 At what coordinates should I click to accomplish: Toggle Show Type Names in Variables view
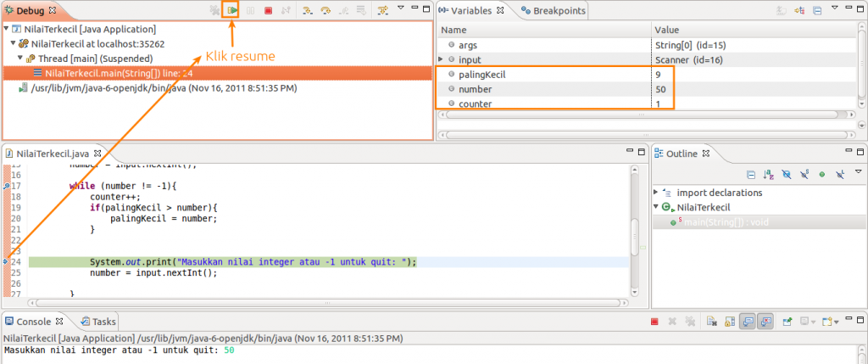coord(782,10)
